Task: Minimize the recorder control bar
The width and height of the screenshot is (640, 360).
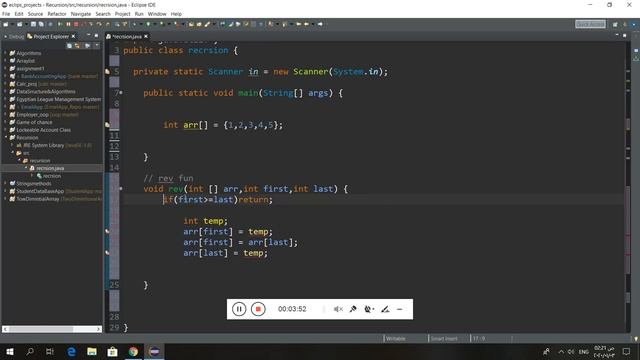Action: [x=400, y=309]
